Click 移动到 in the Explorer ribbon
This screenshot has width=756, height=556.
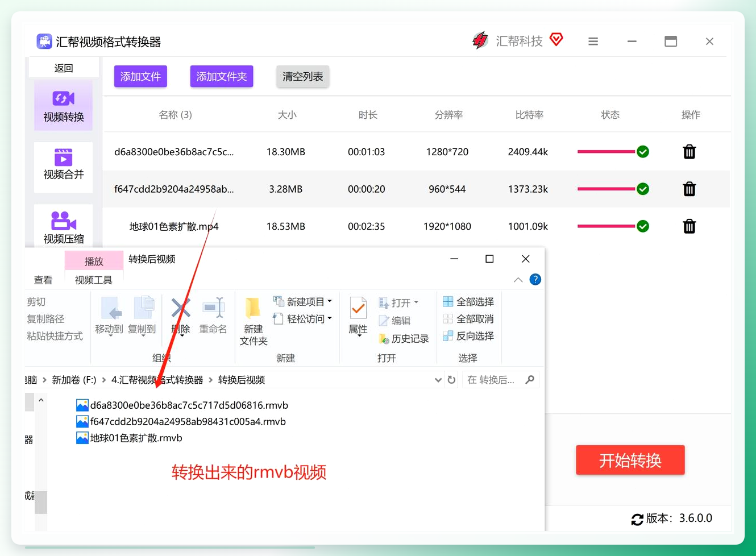click(x=109, y=315)
